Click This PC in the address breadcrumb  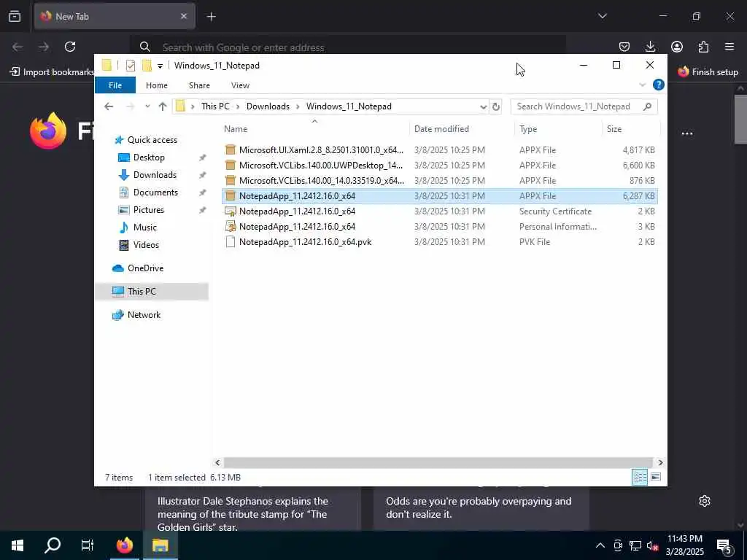(215, 106)
